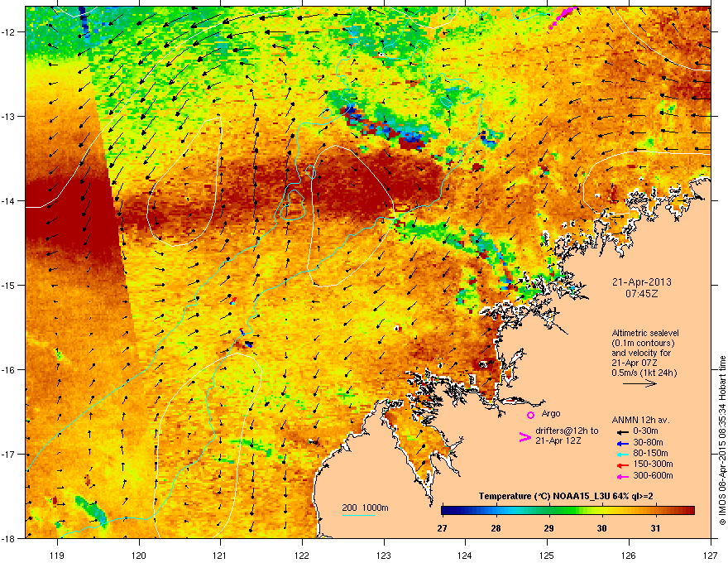
Task: Select the blue 30-80m arrow in ANMN legend
Action: click(x=623, y=443)
